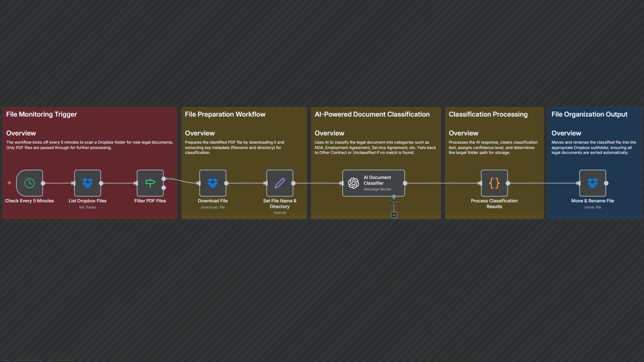Click the AI-Powered Document Classification heading

pos(372,115)
